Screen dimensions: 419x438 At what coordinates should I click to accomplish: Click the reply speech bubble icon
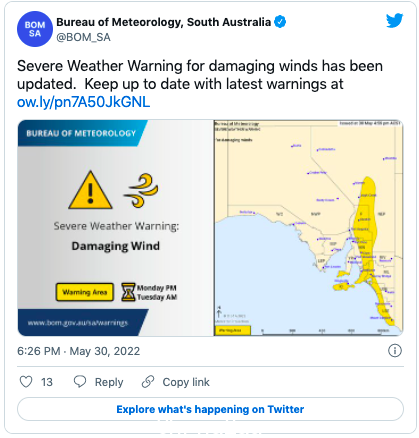pos(80,382)
